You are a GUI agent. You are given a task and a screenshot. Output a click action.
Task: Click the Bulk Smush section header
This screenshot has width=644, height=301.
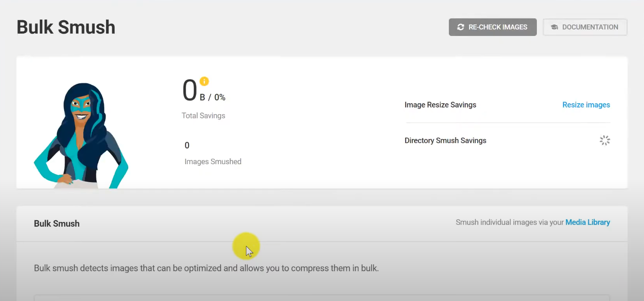coord(57,224)
